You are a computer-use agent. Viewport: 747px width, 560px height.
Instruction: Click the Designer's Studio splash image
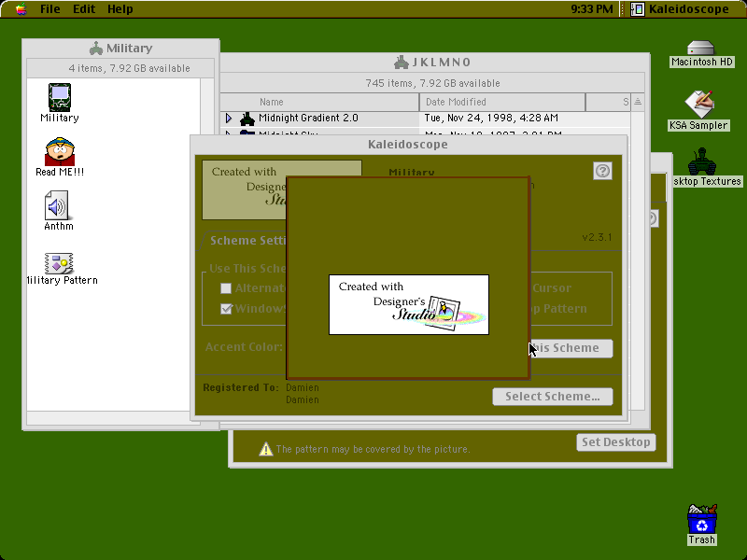click(409, 305)
